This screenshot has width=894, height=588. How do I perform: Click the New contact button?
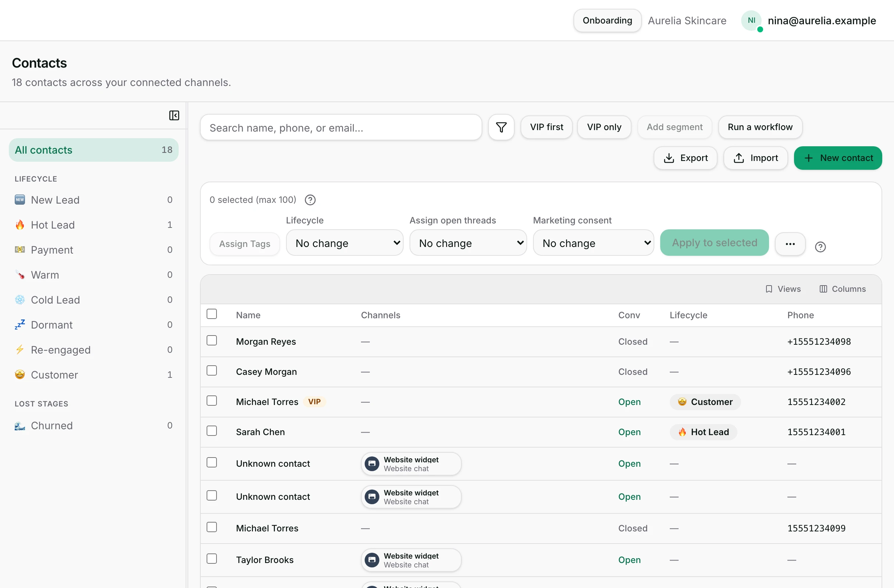(x=838, y=158)
